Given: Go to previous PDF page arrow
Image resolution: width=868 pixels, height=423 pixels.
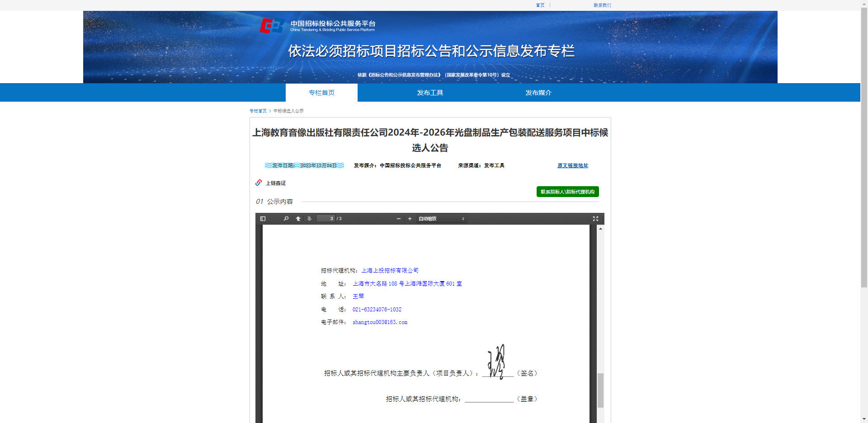Looking at the screenshot, I should click(298, 219).
